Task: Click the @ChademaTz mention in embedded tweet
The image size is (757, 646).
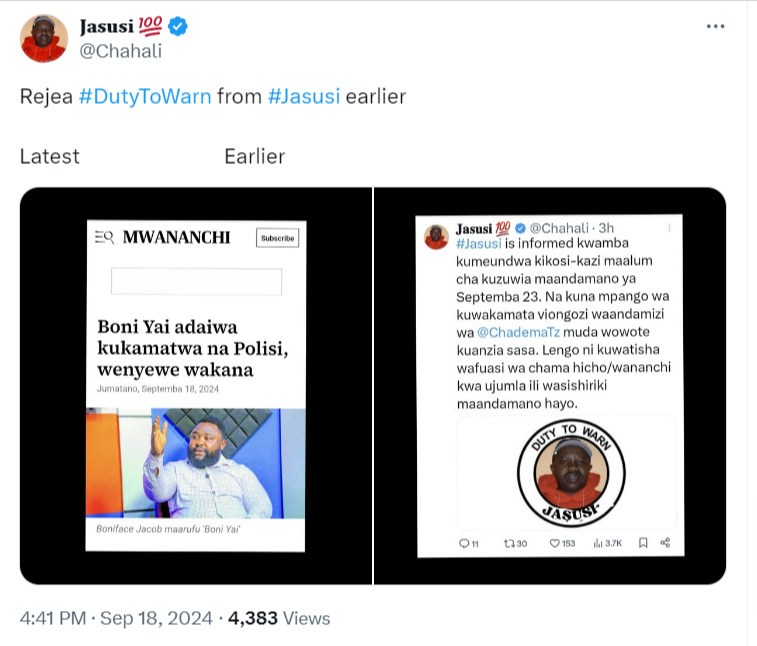Action: (x=519, y=332)
